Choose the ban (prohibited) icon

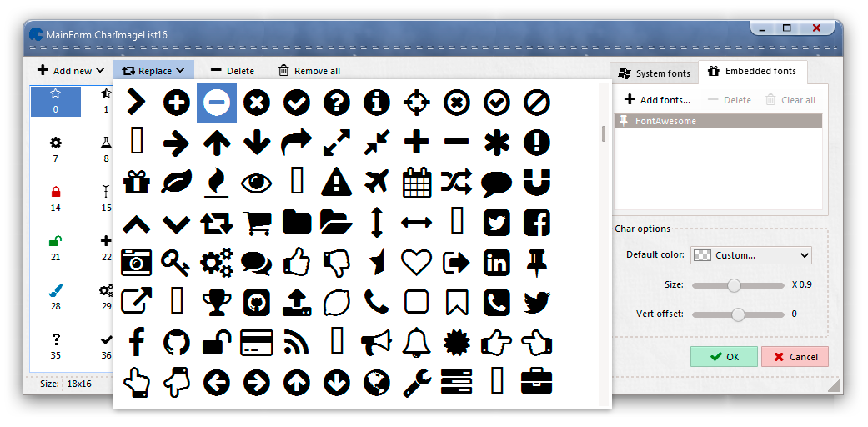(536, 103)
